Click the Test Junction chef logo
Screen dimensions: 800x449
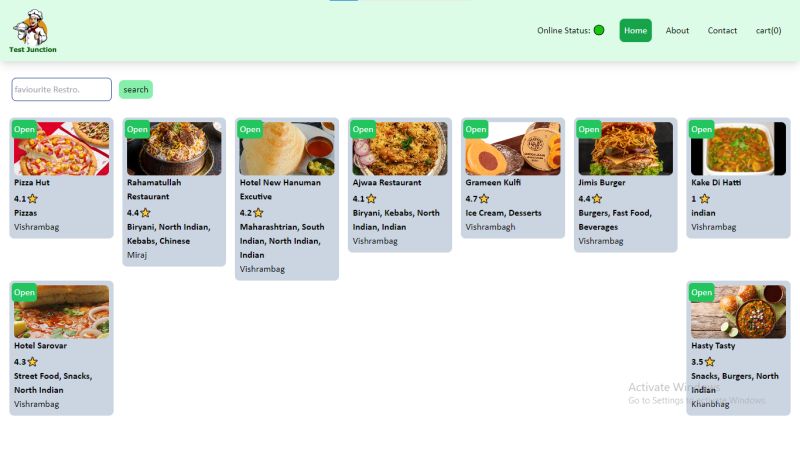(32, 31)
